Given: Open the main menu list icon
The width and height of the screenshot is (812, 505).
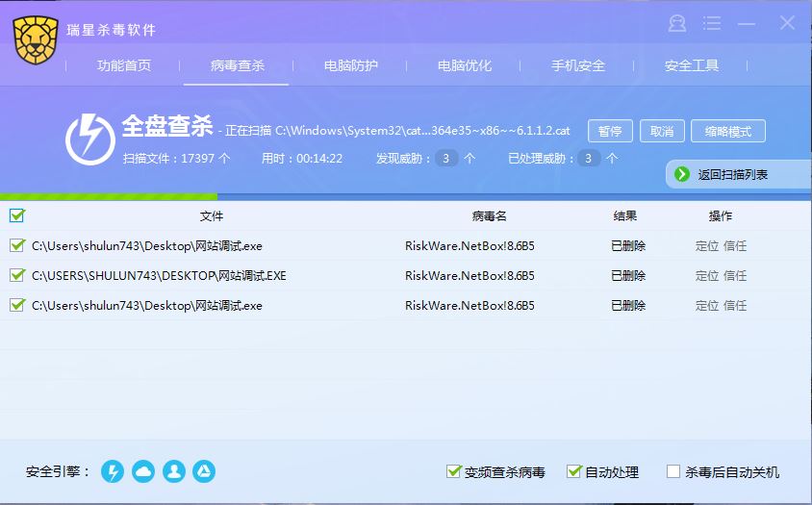Looking at the screenshot, I should click(712, 23).
